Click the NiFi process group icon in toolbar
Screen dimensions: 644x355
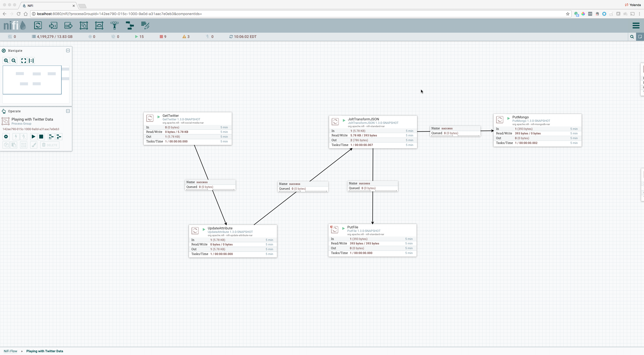84,25
